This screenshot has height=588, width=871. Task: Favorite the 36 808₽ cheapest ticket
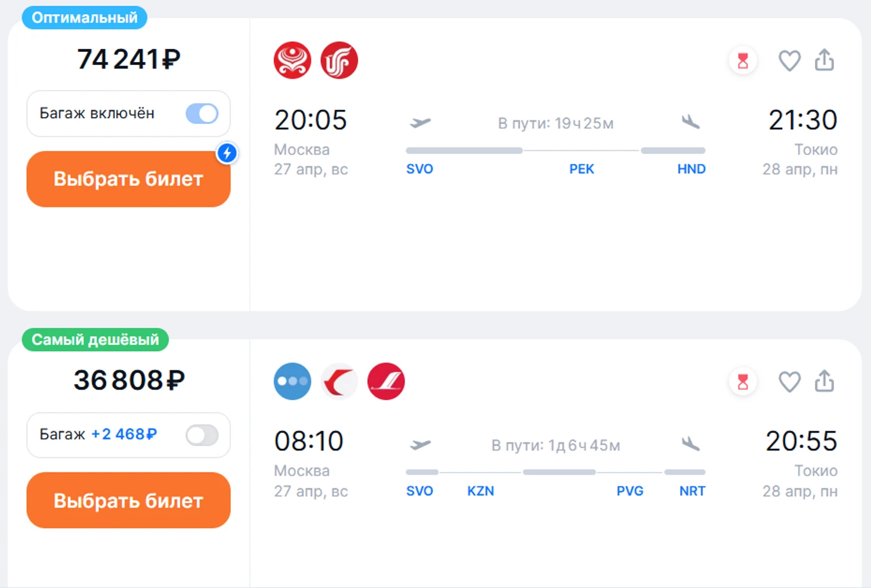pos(789,382)
